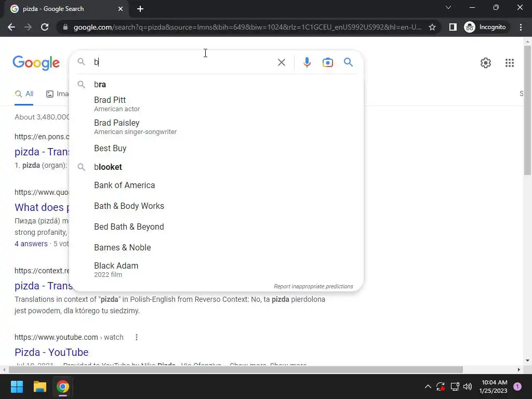This screenshot has width=532, height=399.
Task: Choose the Best Buy suggestion
Action: click(216, 148)
